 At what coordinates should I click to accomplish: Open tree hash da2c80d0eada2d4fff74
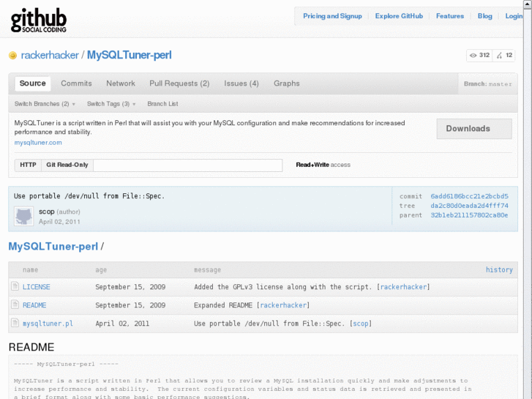(x=469, y=206)
